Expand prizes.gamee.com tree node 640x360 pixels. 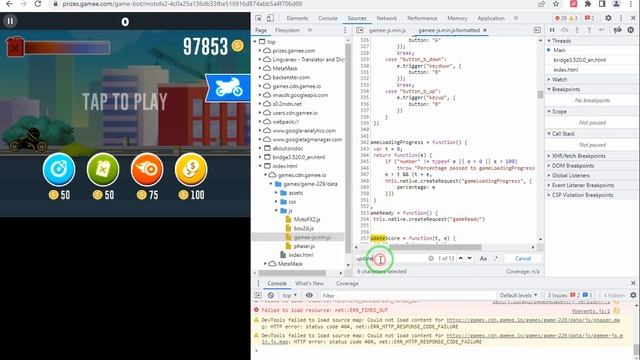coord(260,51)
